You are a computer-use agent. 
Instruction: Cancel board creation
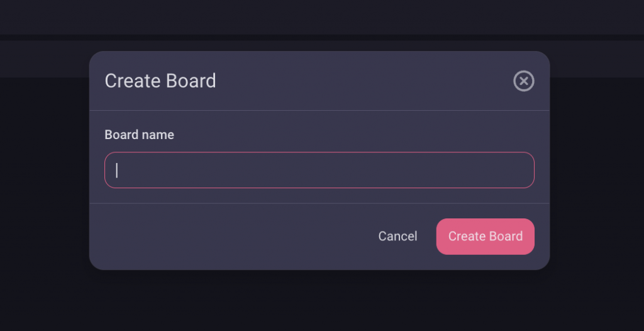coord(397,237)
